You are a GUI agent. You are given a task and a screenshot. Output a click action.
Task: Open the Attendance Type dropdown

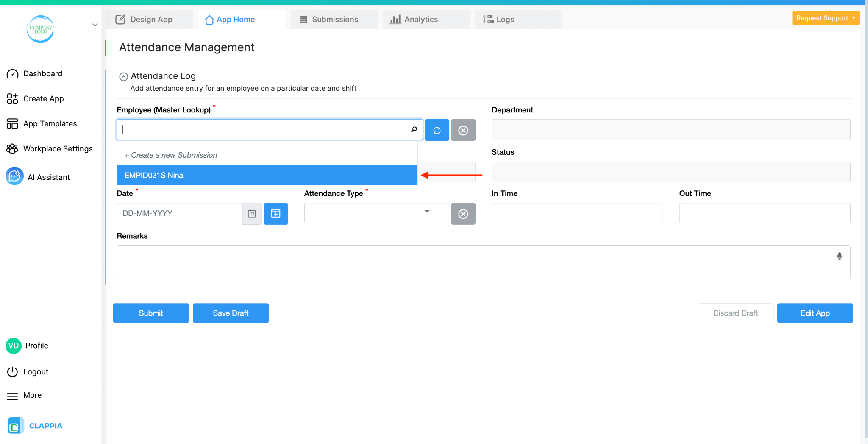(x=427, y=213)
